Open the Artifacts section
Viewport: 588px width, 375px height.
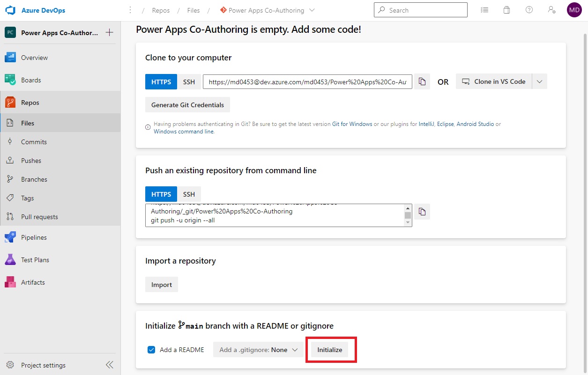(33, 282)
